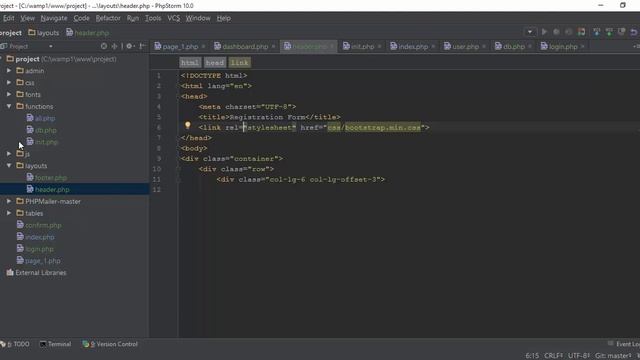640x360 pixels.
Task: Open the Project panel settings gear
Action: [130, 46]
